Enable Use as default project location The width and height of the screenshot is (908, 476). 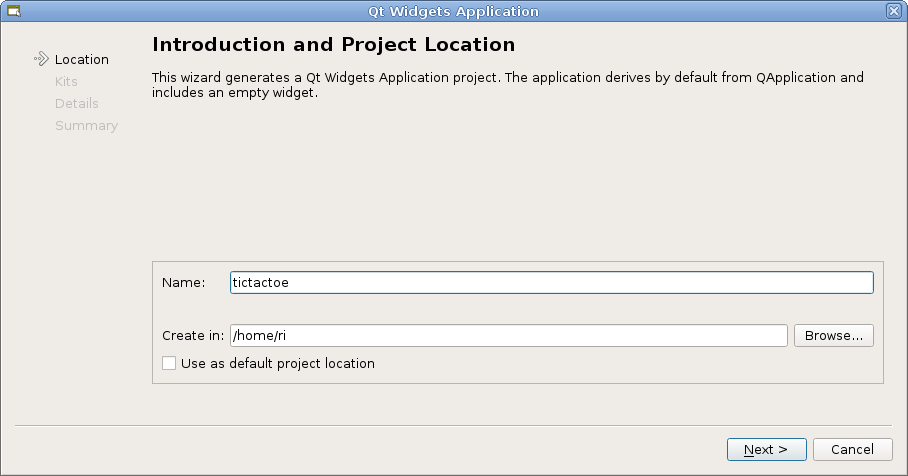coord(169,363)
